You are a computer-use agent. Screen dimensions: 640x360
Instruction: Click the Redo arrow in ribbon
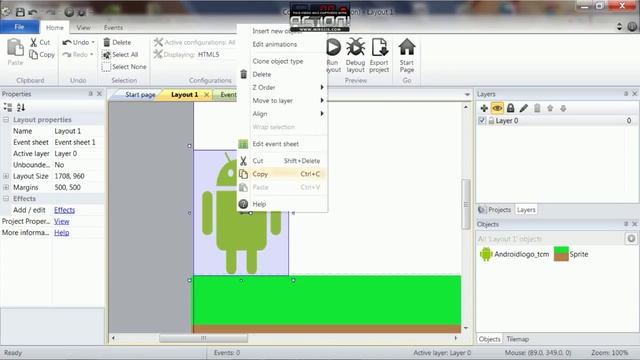tap(67, 54)
